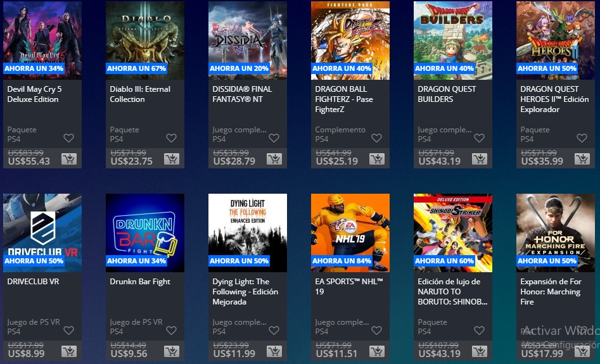The height and width of the screenshot is (364, 600).
Task: Add DRIVECLUB VR to cart
Action: tap(69, 351)
